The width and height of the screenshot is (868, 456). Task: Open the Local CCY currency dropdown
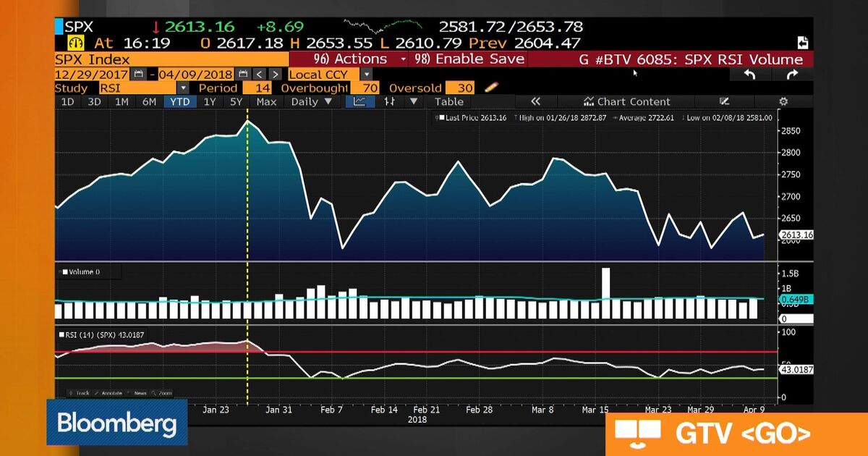click(x=366, y=74)
